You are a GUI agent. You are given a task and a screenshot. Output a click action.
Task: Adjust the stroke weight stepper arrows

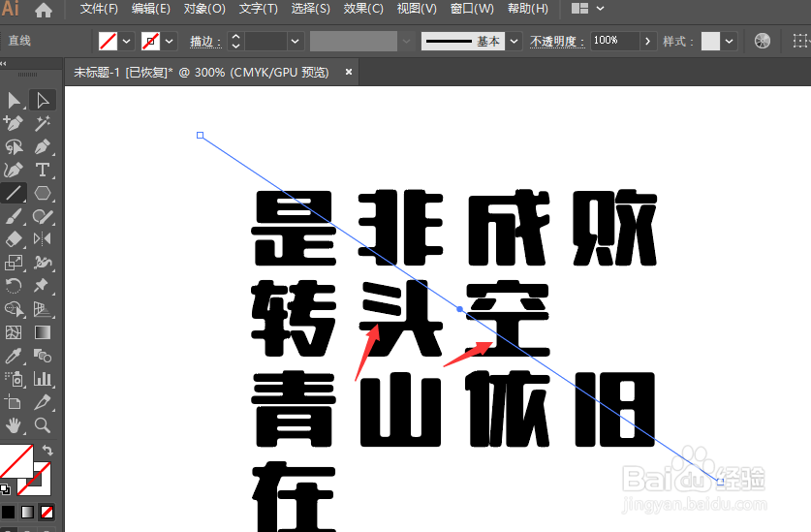tap(235, 41)
